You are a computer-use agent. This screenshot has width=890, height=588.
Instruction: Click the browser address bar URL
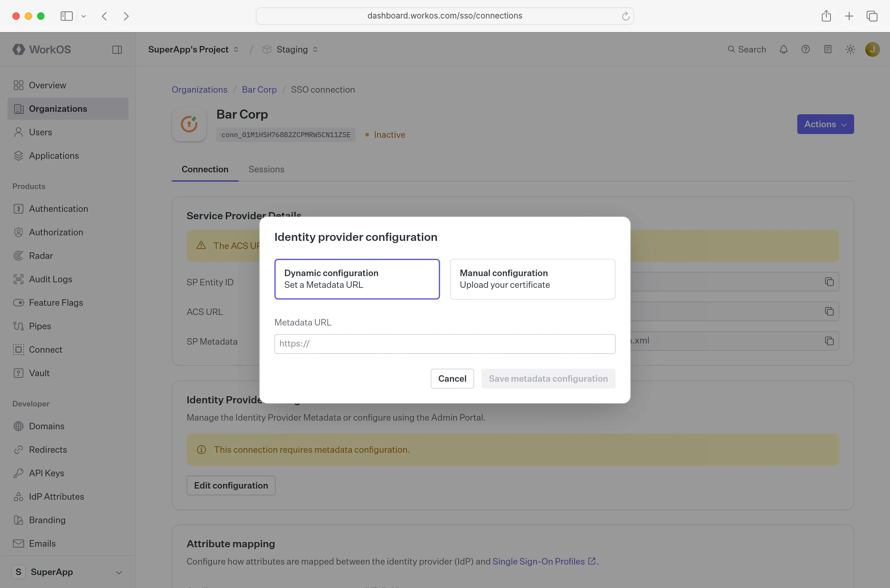pos(445,16)
